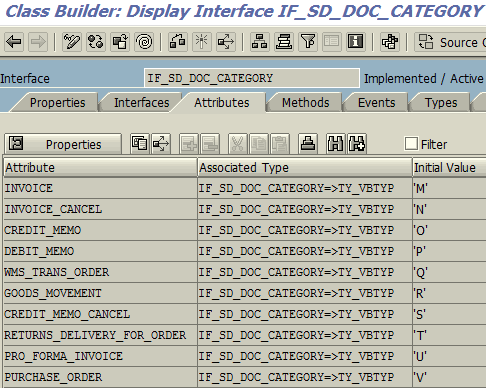Click the initial value 'U' cell
Screen dimensions: 486x388
point(449,356)
